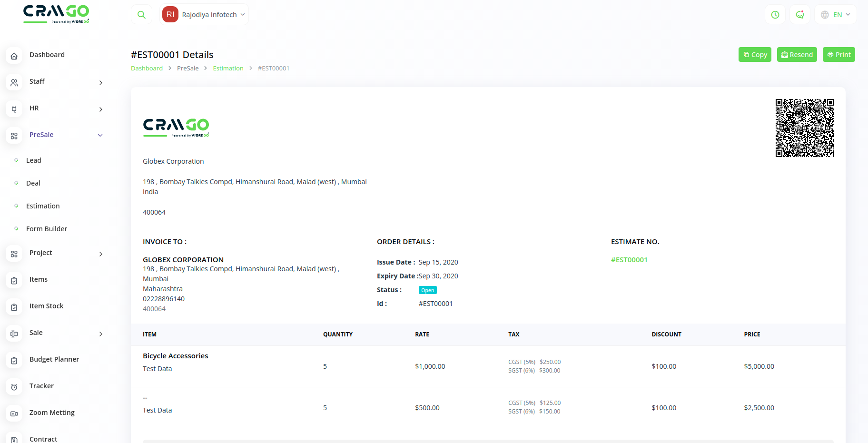Click the Resend button
The width and height of the screenshot is (868, 443).
[x=797, y=55]
